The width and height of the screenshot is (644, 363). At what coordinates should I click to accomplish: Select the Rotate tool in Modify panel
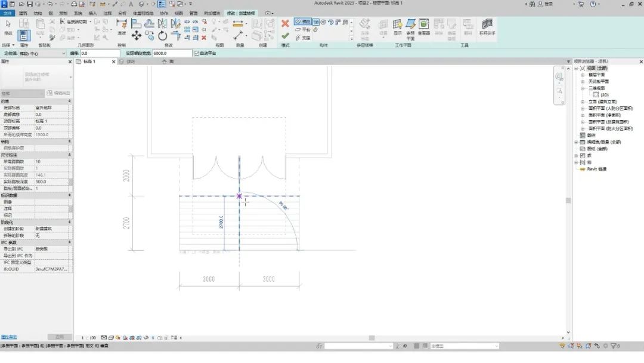point(163,36)
